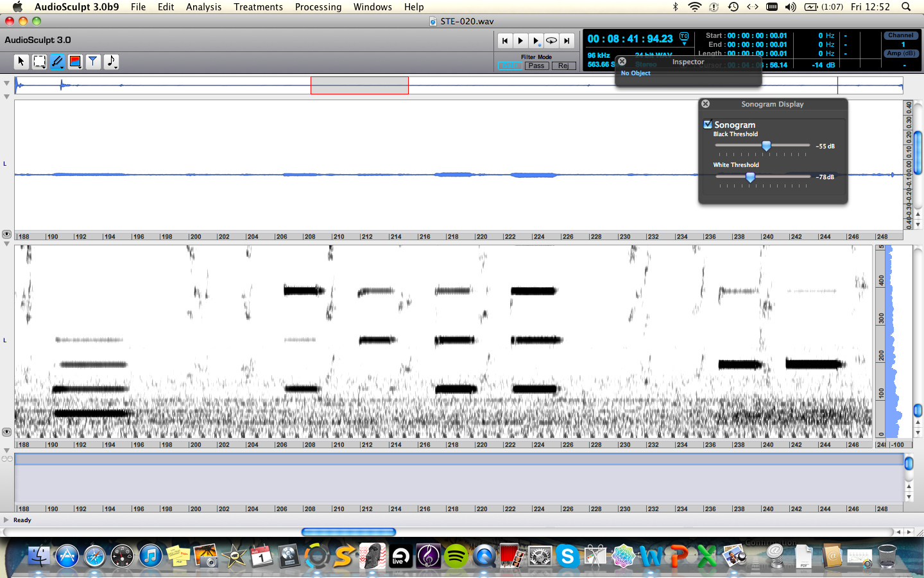The image size is (924, 578).
Task: Toggle the sonogram pane eye icon
Action: pos(6,432)
